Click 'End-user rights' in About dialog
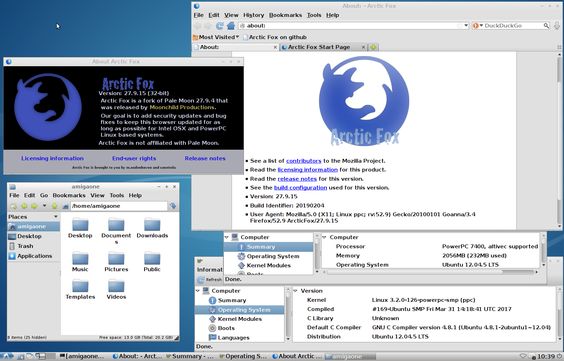Image resolution: width=564 pixels, height=361 pixels. (x=134, y=158)
